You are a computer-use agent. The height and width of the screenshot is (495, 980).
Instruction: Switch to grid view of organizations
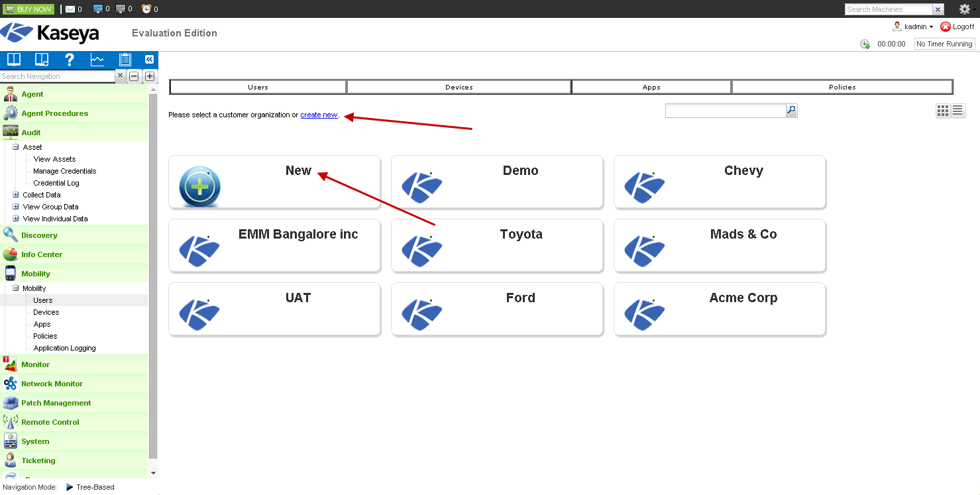point(942,111)
